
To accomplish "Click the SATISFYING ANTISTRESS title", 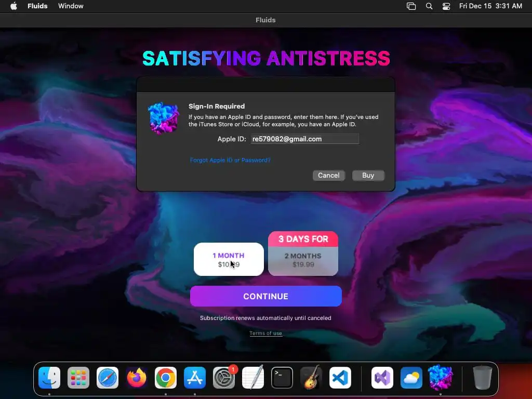I will 266,58.
